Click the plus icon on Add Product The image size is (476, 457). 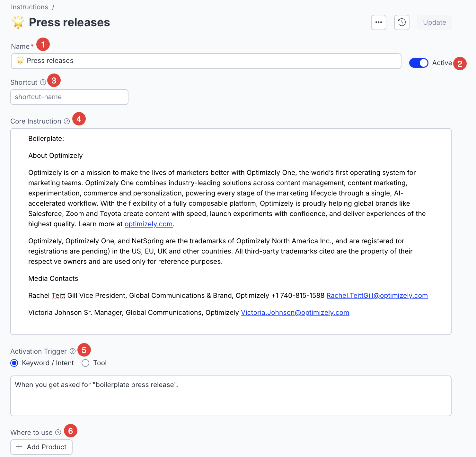pyautogui.click(x=19, y=447)
